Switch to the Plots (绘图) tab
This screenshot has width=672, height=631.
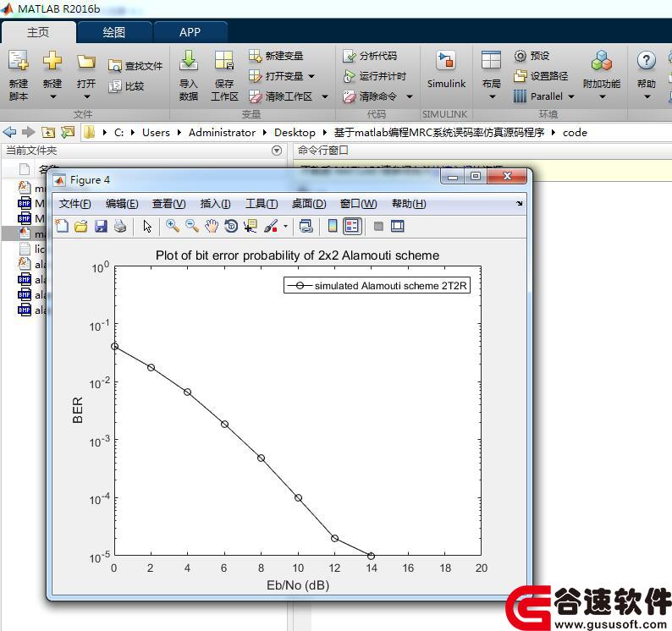114,32
